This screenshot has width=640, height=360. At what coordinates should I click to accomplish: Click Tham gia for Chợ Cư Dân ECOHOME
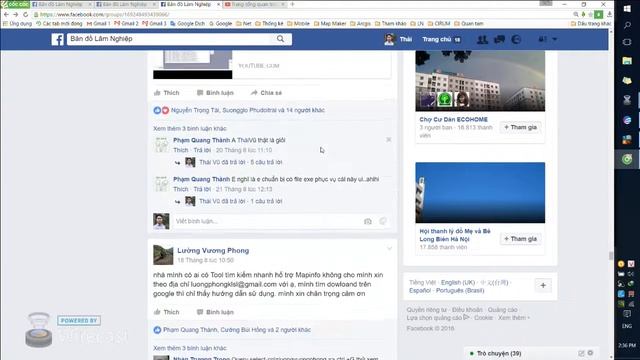(520, 127)
